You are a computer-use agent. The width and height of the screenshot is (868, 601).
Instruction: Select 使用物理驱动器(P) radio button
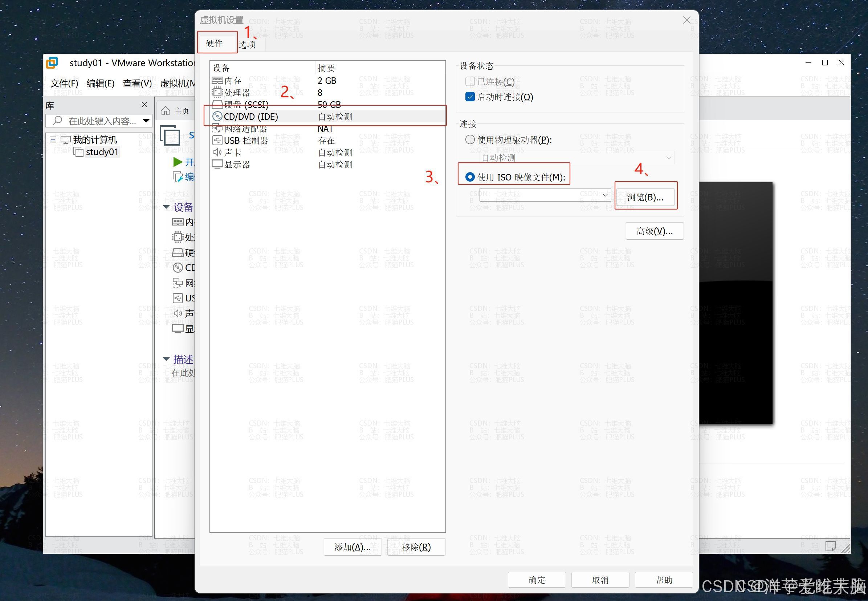(470, 140)
